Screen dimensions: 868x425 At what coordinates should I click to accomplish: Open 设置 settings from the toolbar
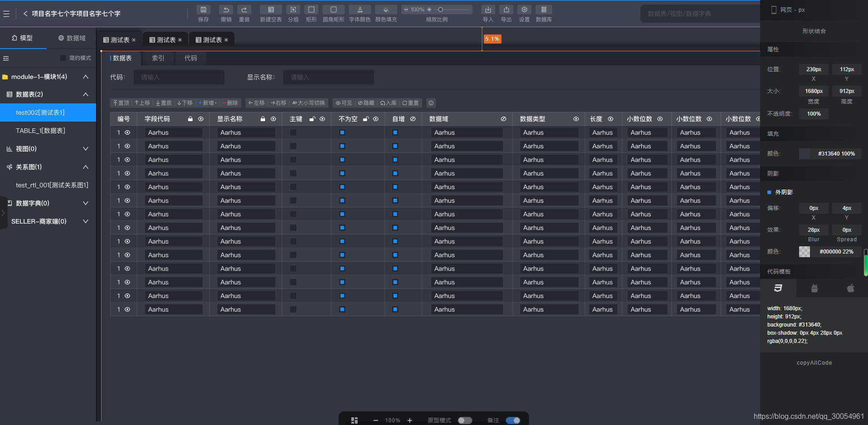click(524, 10)
